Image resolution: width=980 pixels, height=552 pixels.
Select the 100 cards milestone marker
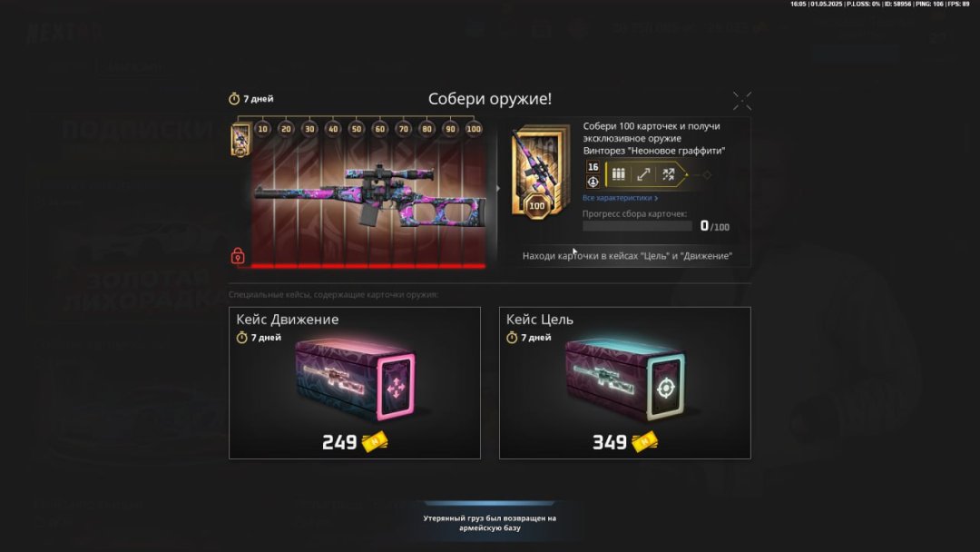[x=474, y=129]
